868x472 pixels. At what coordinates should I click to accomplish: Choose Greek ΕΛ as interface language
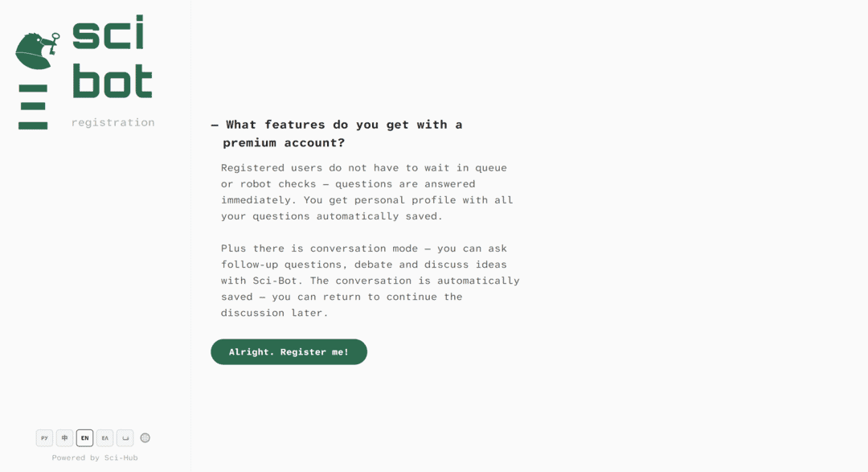click(x=104, y=437)
